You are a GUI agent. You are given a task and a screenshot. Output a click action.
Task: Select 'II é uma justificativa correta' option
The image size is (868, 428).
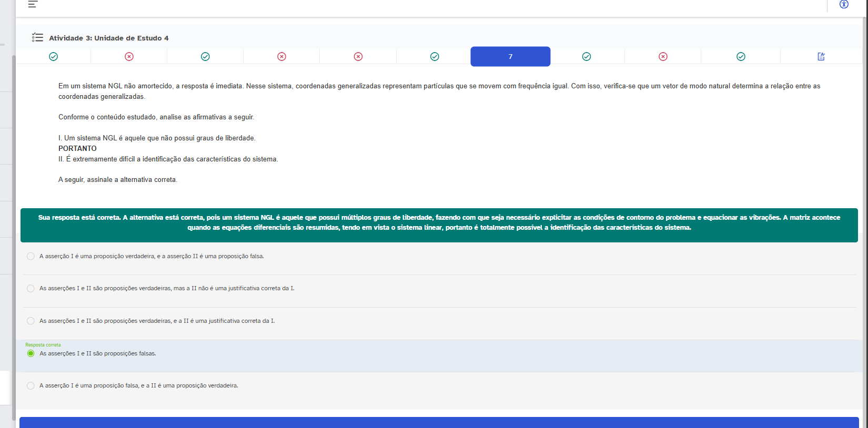pos(31,321)
